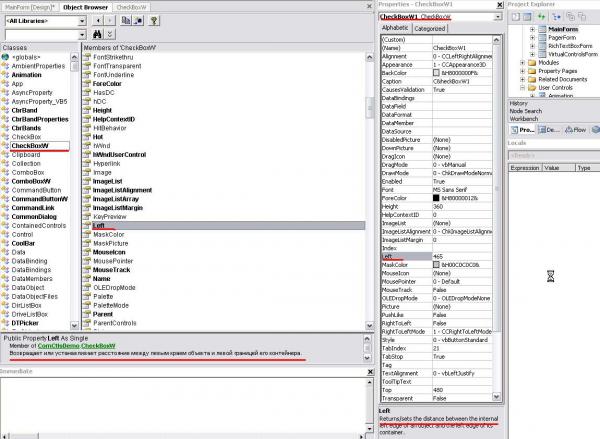Select the Object Browser tab
This screenshot has height=439, width=600.
[85, 7]
